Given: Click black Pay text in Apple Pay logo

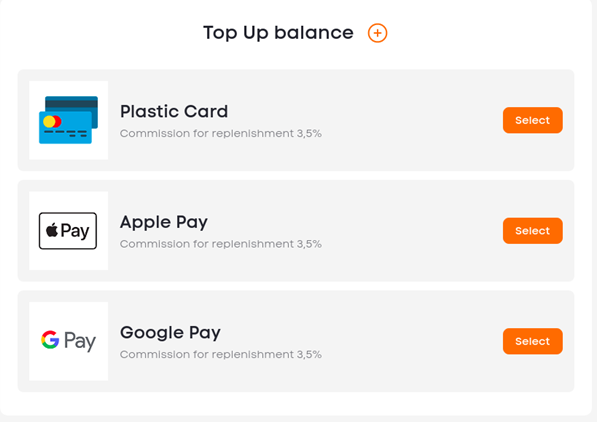Looking at the screenshot, I should (x=75, y=231).
